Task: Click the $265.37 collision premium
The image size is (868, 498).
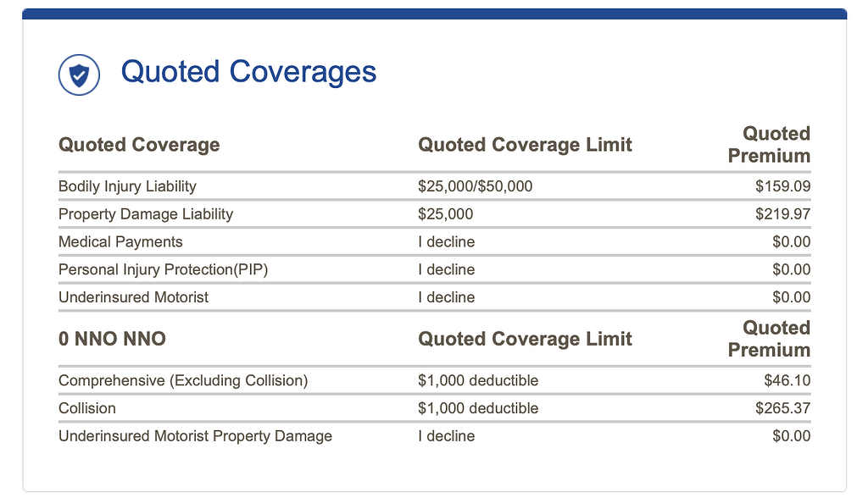Action: tap(782, 408)
